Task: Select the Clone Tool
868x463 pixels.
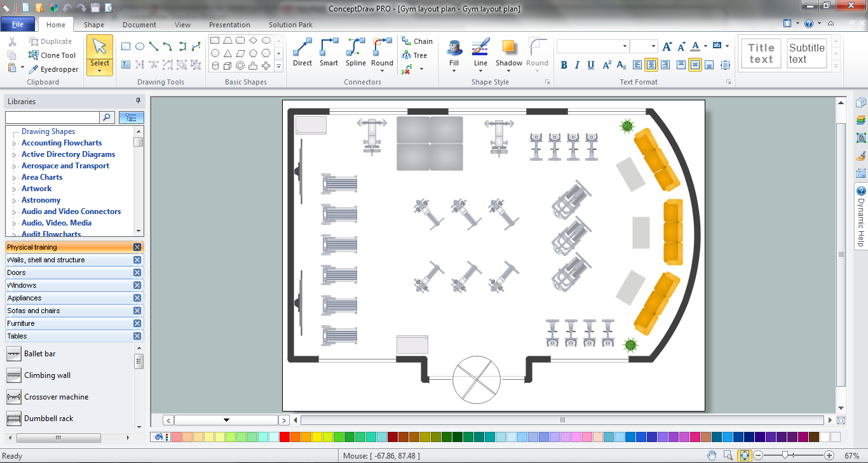Action: coord(52,55)
